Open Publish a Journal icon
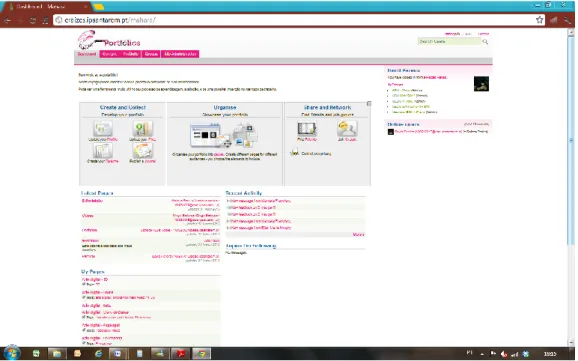 pyautogui.click(x=142, y=151)
